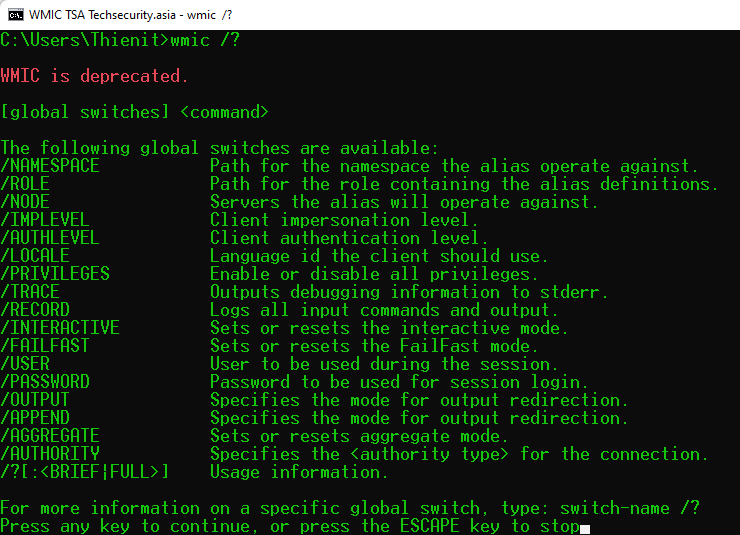This screenshot has width=740, height=535.
Task: Click the command prompt icon in the title bar
Action: tap(14, 14)
